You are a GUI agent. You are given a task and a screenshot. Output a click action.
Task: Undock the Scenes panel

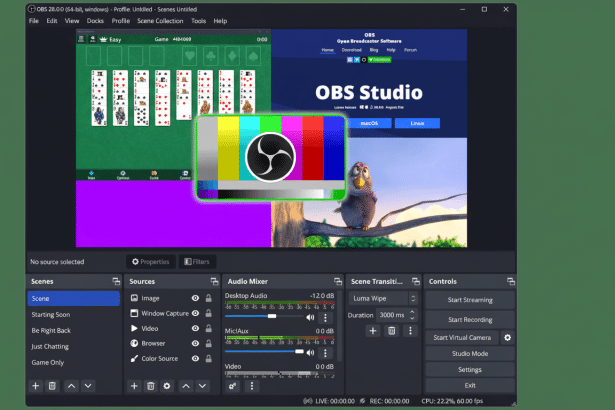coord(116,281)
